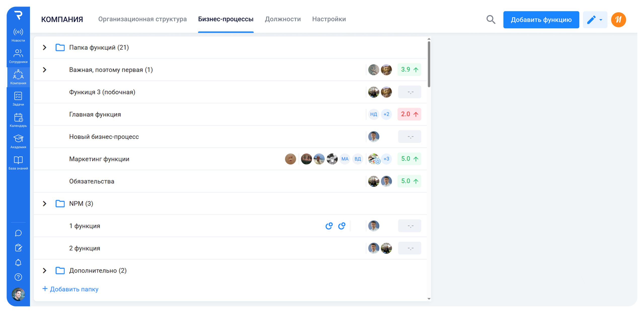The width and height of the screenshot is (644, 313).
Task: Switch to the Должности tab
Action: (x=283, y=19)
